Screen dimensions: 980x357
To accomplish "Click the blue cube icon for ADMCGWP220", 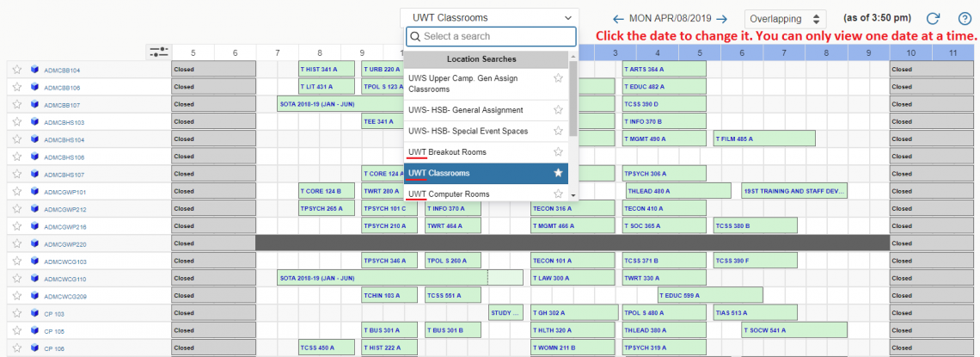I will [34, 244].
